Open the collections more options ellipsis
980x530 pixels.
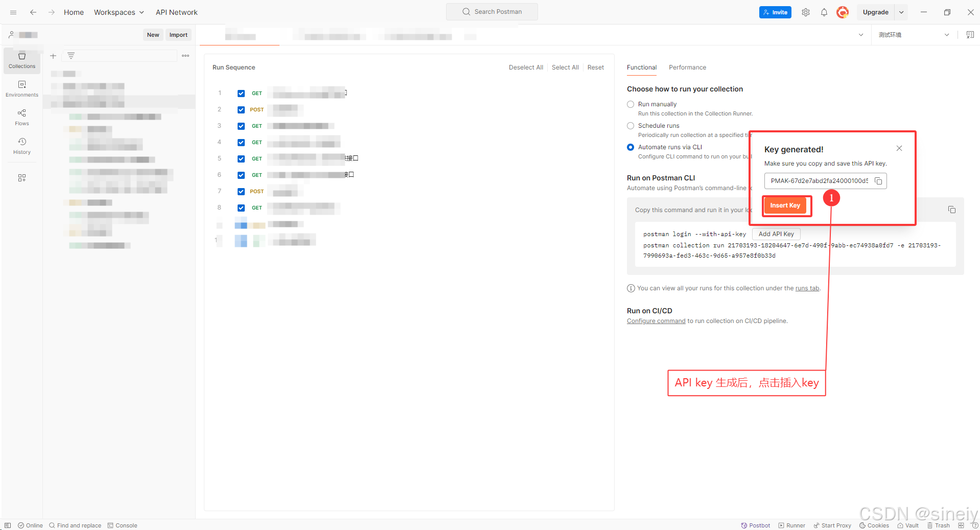tap(185, 56)
